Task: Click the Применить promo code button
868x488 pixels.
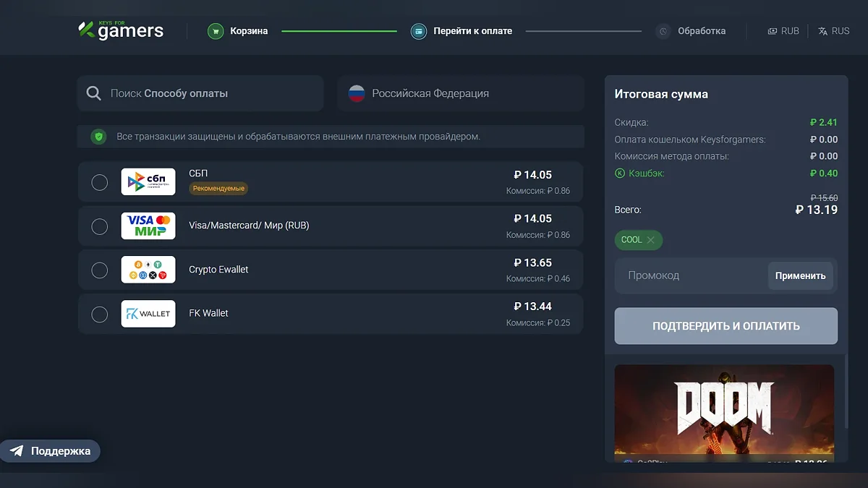Action: point(801,275)
